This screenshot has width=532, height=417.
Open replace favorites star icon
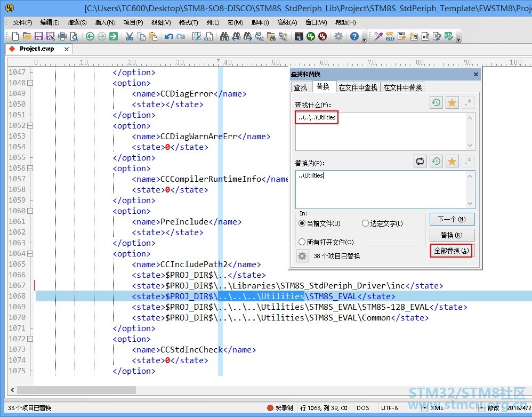point(452,161)
